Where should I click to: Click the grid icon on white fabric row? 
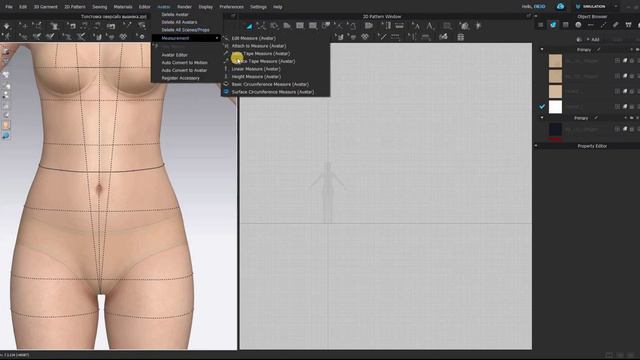pyautogui.click(x=617, y=107)
